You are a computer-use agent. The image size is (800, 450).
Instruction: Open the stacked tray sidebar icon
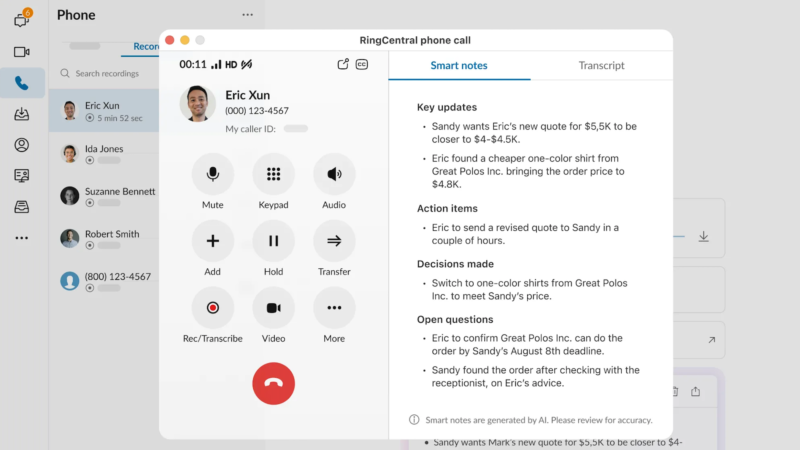point(21,207)
